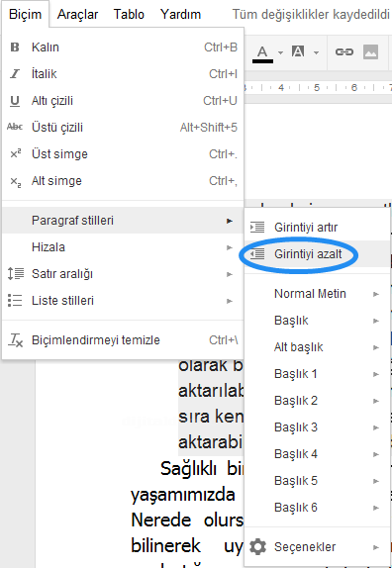Click document word 'Sağlıklı'
This screenshot has height=568, width=392.
coord(188,469)
